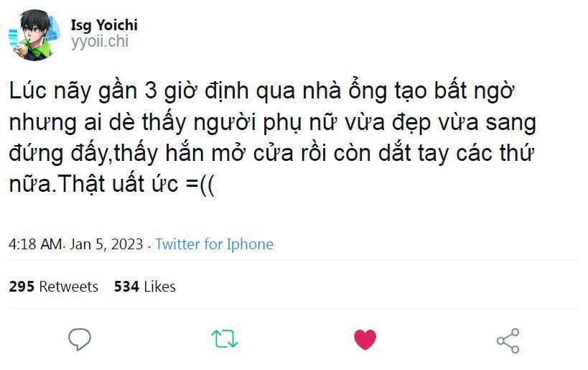
Task: Retweet with the green arrows icon
Action: (225, 339)
